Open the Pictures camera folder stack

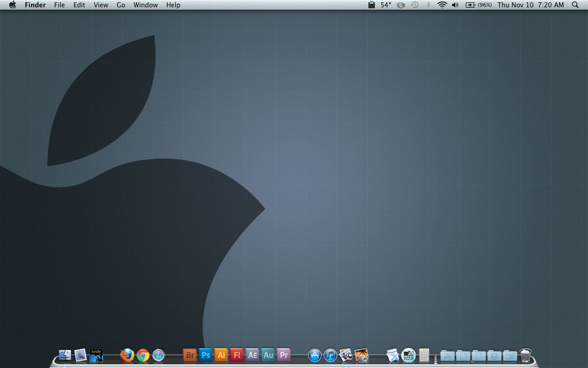click(x=510, y=356)
